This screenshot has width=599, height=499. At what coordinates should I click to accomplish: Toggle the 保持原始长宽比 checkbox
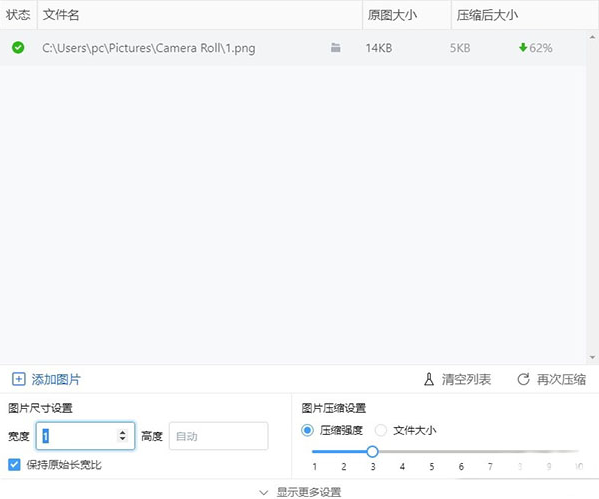point(14,465)
